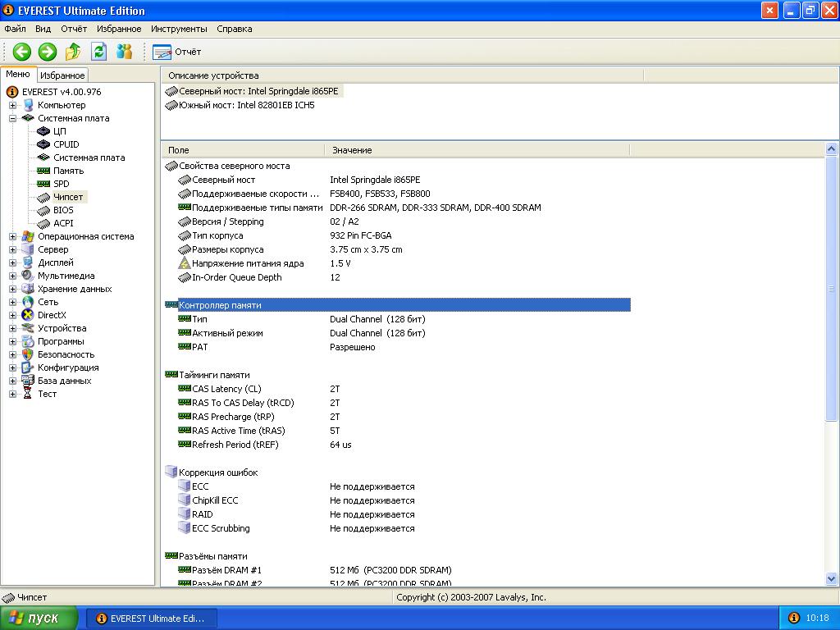Click scrollbar down arrow in details list
The width and height of the screenshot is (840, 630).
click(x=831, y=579)
